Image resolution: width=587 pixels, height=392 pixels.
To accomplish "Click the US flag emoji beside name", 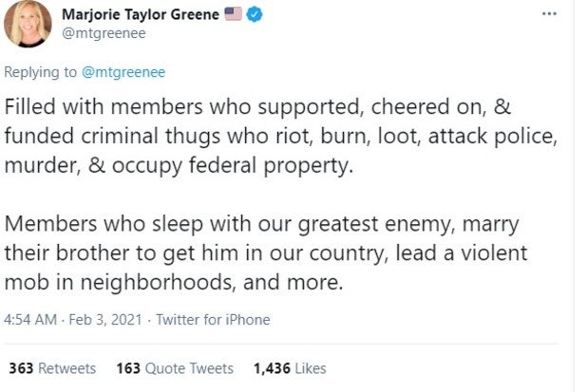I will [233, 16].
